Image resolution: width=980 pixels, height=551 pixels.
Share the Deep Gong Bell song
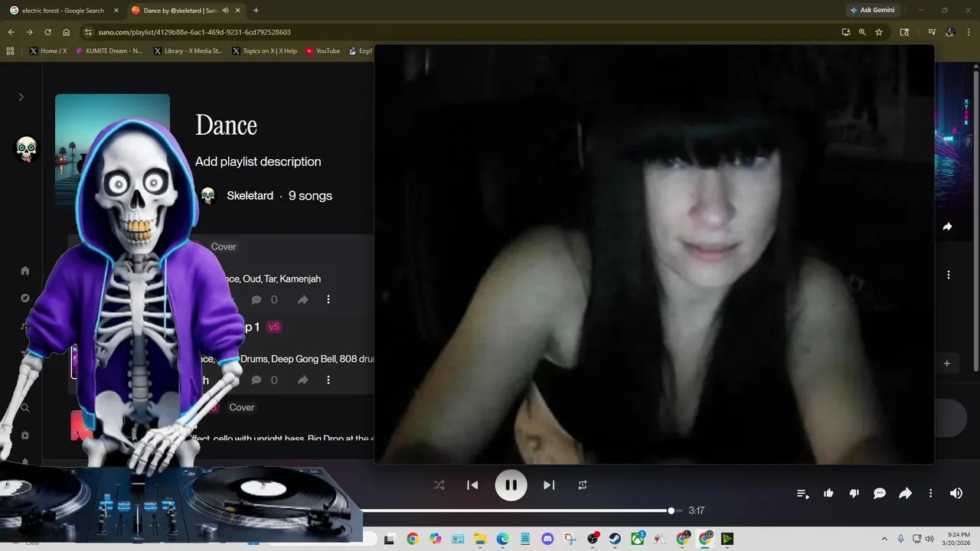(x=303, y=380)
